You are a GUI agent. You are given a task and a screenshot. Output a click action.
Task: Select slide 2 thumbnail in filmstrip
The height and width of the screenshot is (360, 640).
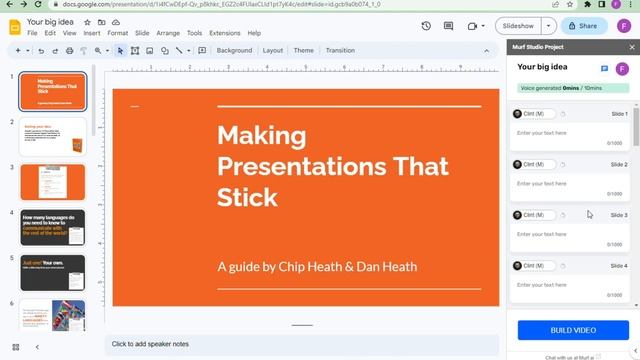53,137
